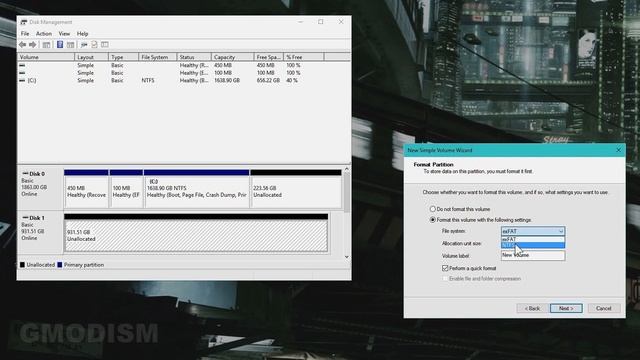Click the document-with-checkmark toolbar icon
The width and height of the screenshot is (640, 360).
click(94, 44)
